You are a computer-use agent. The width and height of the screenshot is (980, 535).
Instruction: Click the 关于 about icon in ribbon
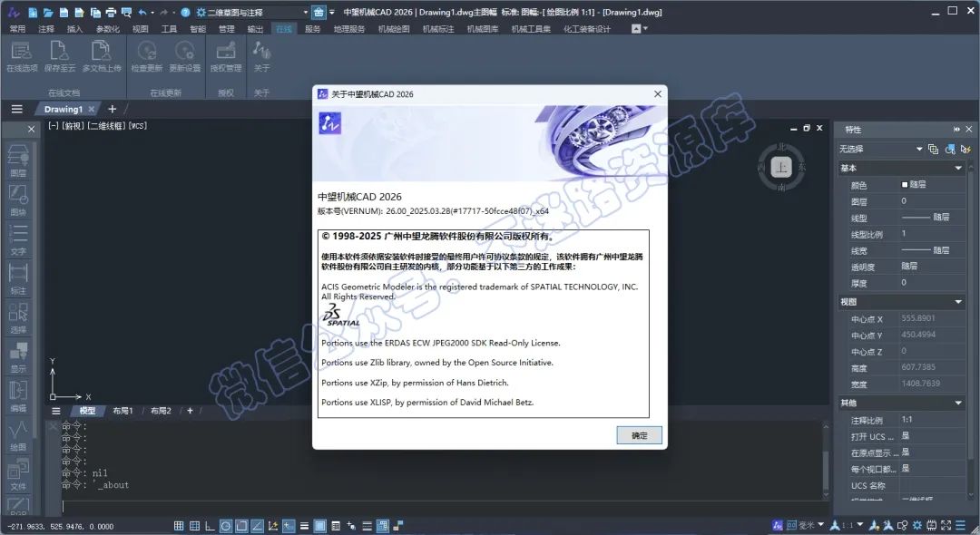pos(262,57)
